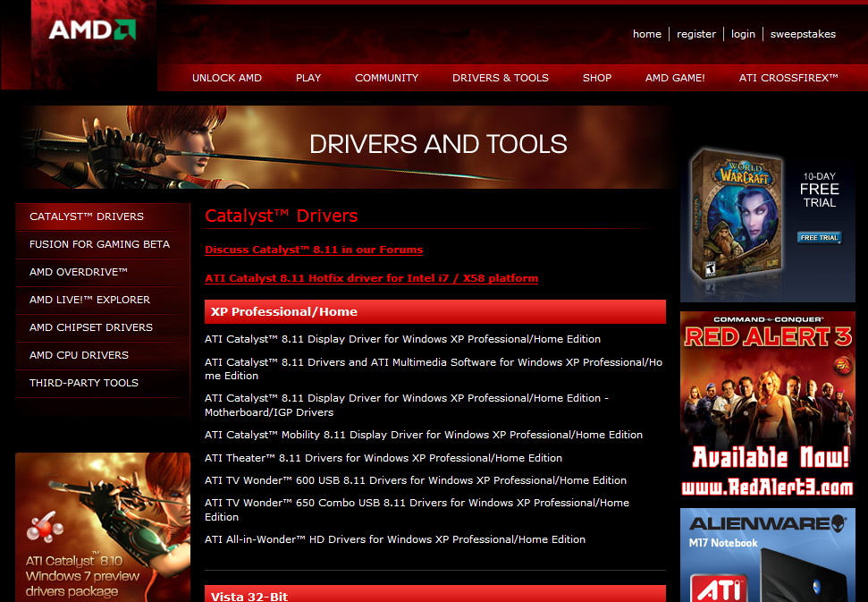Open AMD CHIPSET DRIVERS sidebar item
The image size is (868, 602).
click(103, 327)
